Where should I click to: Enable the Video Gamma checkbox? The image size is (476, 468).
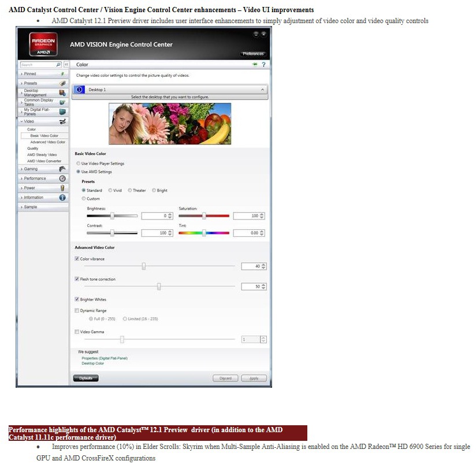pyautogui.click(x=77, y=332)
